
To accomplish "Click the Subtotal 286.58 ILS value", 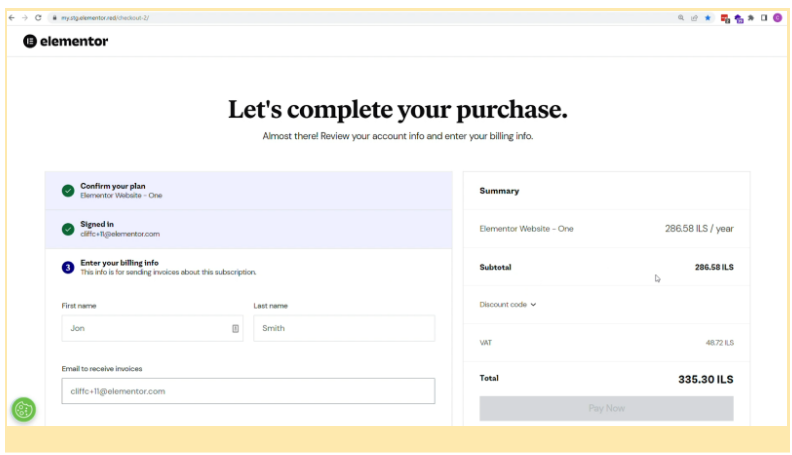I will coord(714,267).
